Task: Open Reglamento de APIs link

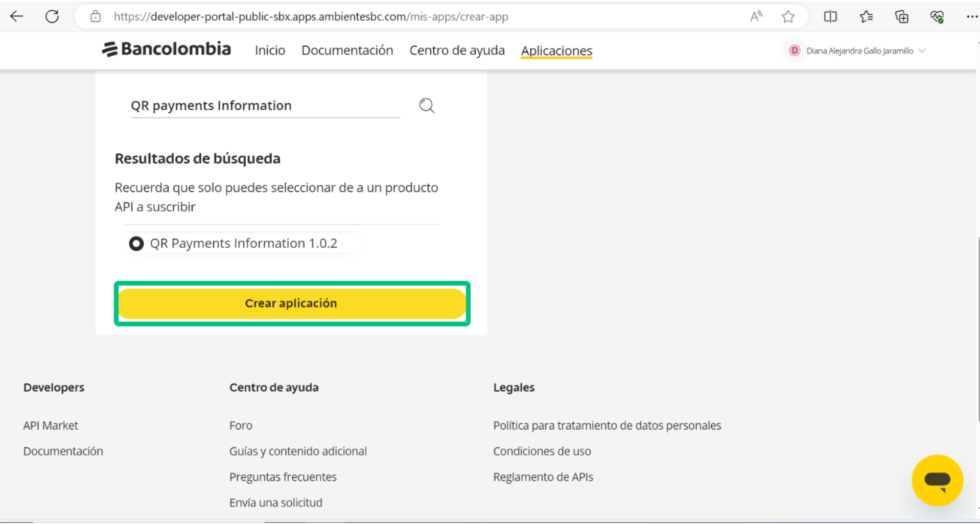Action: [x=543, y=477]
